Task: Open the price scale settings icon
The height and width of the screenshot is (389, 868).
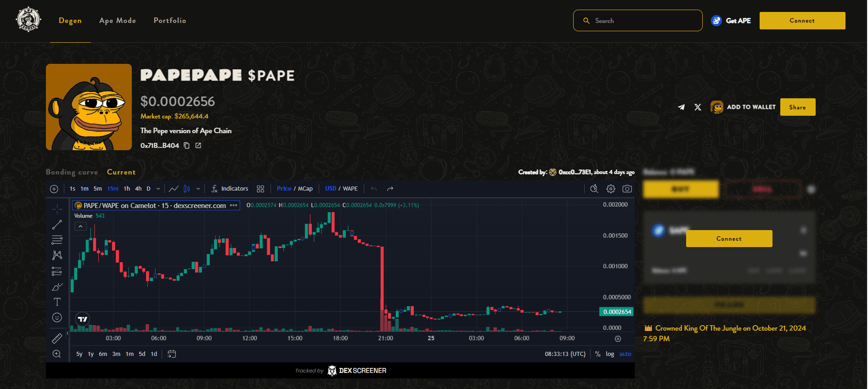Action: pyautogui.click(x=618, y=338)
